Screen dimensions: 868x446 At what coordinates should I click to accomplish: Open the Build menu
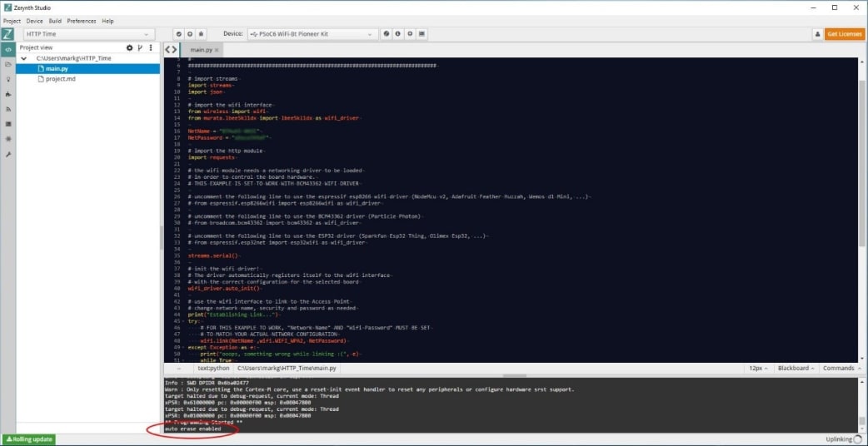[x=55, y=21]
